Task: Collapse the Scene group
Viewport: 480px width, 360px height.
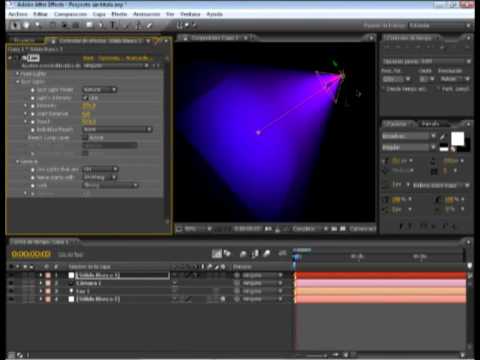Action: click(x=18, y=162)
